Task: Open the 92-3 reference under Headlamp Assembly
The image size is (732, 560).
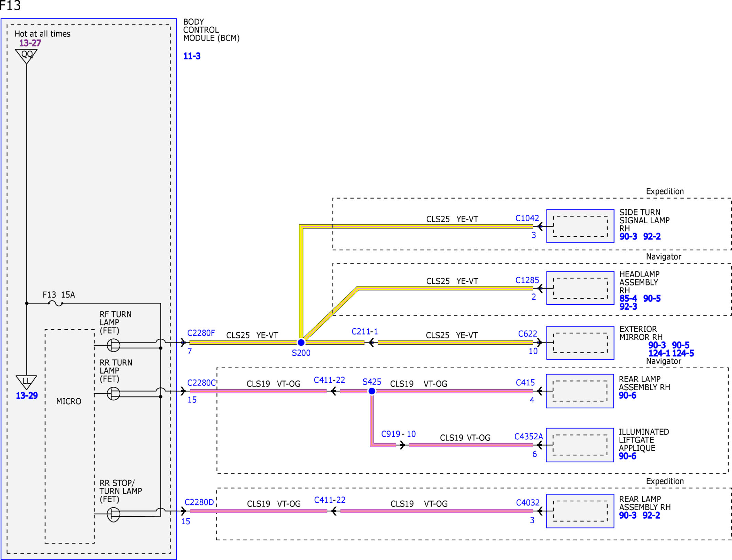Action: pos(628,306)
